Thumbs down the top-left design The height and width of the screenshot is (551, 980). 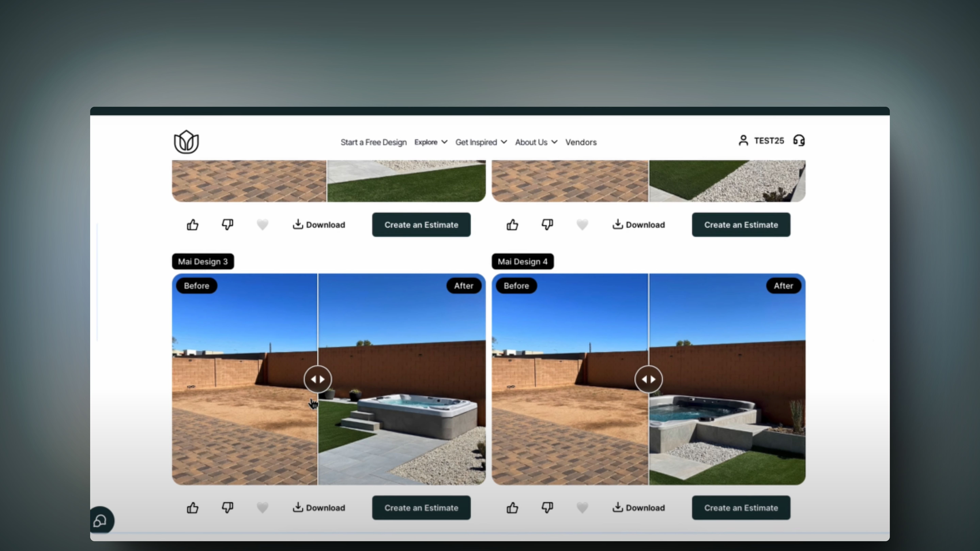point(227,225)
